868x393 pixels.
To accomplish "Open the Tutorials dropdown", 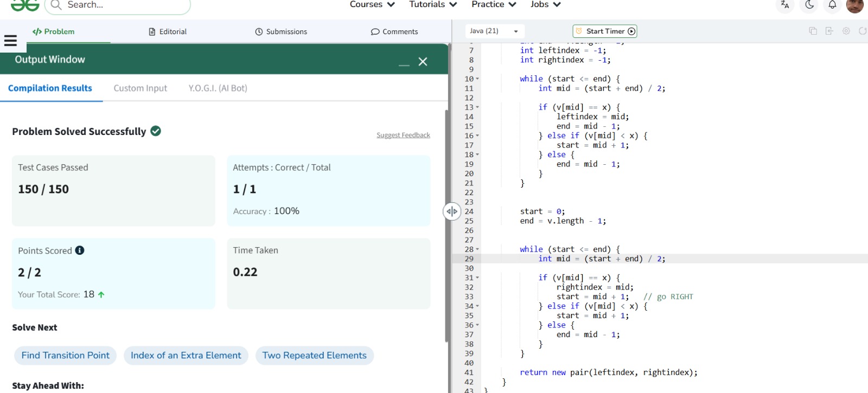I will click(x=433, y=5).
